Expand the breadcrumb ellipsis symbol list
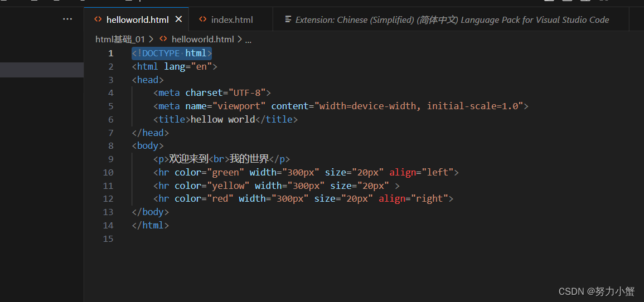 [x=248, y=40]
